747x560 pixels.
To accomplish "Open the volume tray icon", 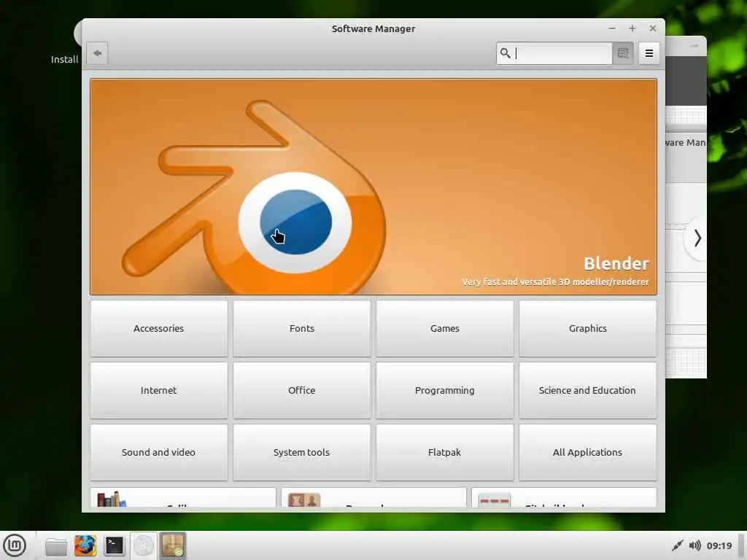I will pyautogui.click(x=694, y=545).
